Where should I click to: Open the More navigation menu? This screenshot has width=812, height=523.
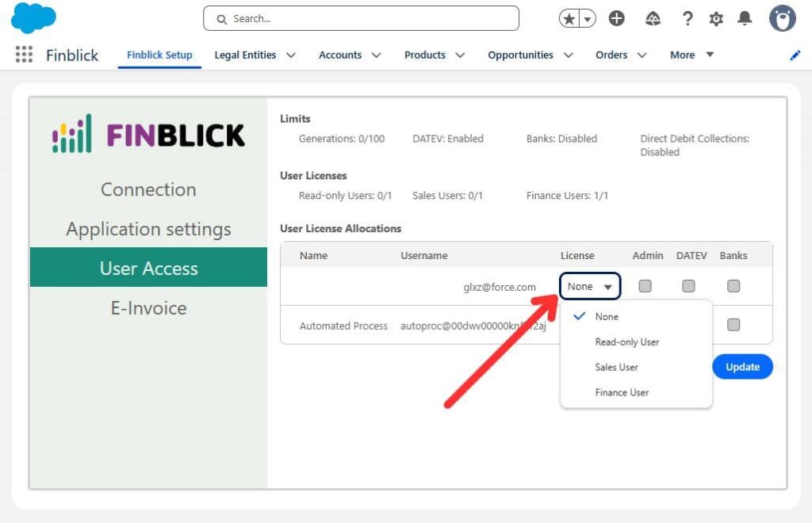pyautogui.click(x=691, y=55)
